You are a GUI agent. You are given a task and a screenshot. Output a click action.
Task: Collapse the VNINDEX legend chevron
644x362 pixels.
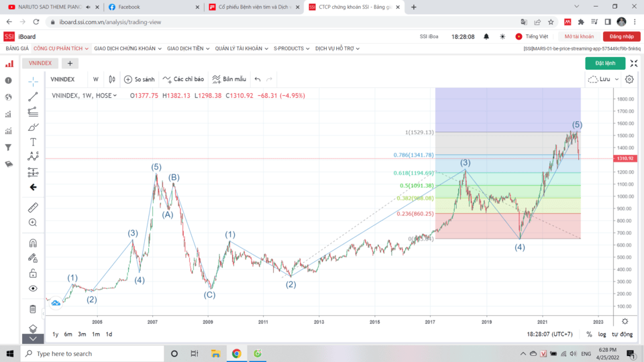(x=115, y=96)
